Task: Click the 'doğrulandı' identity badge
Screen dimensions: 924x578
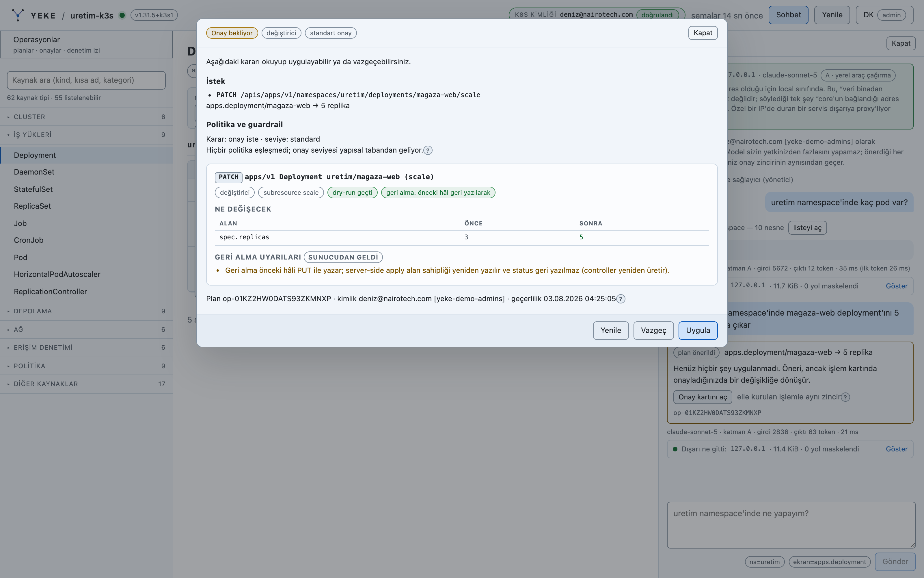Action: point(657,15)
